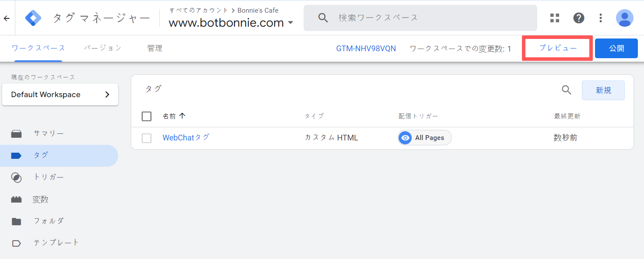This screenshot has height=259, width=644.
Task: Check the select-all checkbox in header
Action: tap(147, 116)
